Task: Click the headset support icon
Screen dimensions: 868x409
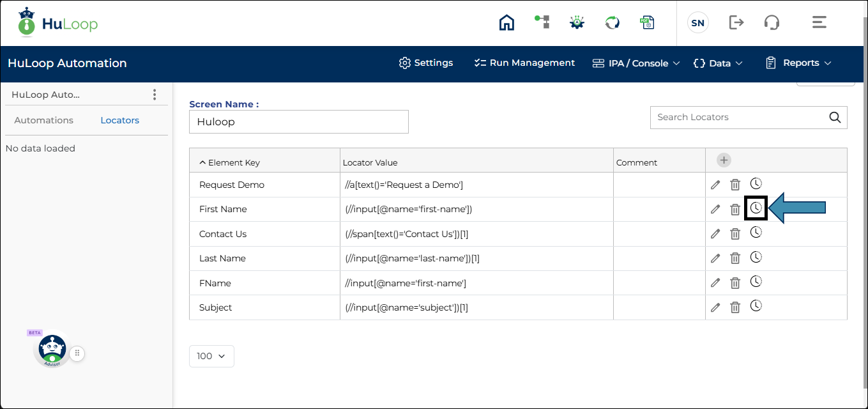Action: pyautogui.click(x=772, y=23)
